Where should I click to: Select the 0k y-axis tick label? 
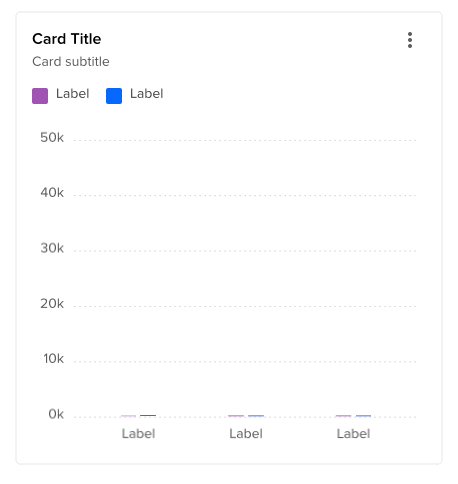56,414
